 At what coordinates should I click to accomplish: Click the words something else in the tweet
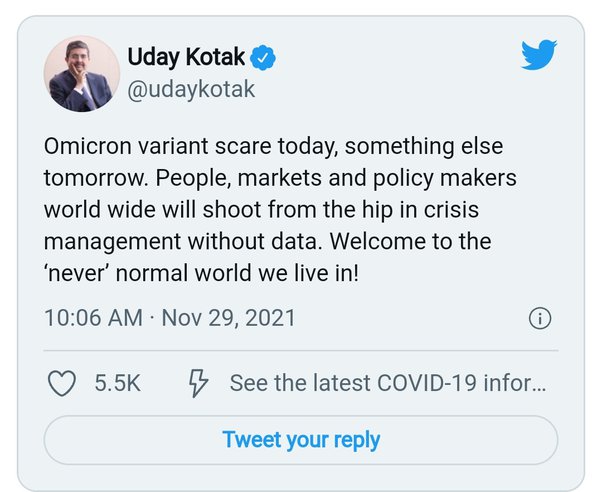[x=424, y=147]
